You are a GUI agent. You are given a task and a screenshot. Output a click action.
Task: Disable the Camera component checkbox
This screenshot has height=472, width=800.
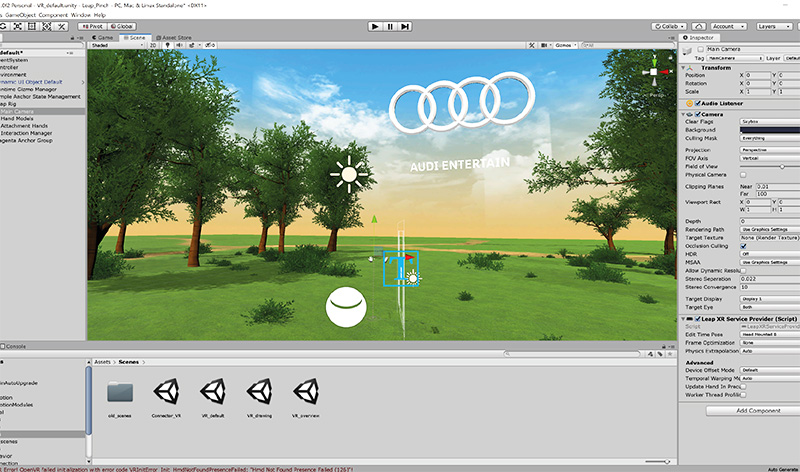coord(697,114)
